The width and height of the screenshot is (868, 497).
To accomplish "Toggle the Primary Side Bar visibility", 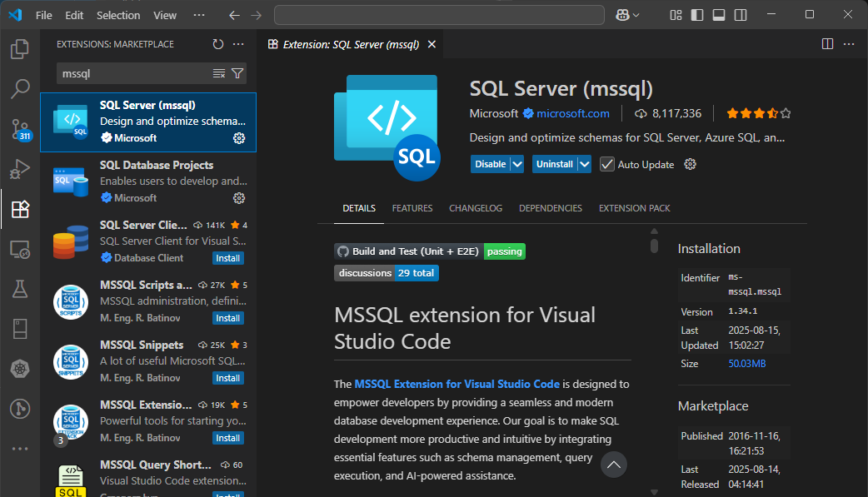I will point(697,14).
